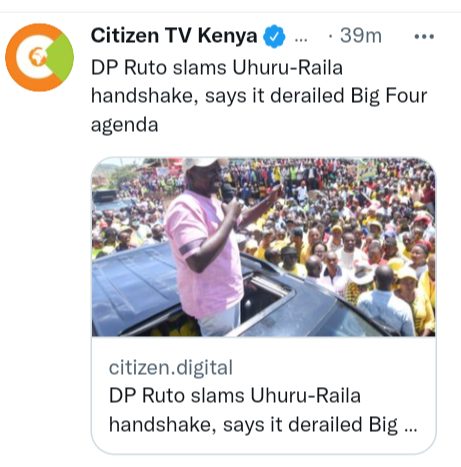The width and height of the screenshot is (461, 467).
Task: Click the card text handshake, says it derailed Big
Action: pyautogui.click(x=253, y=425)
